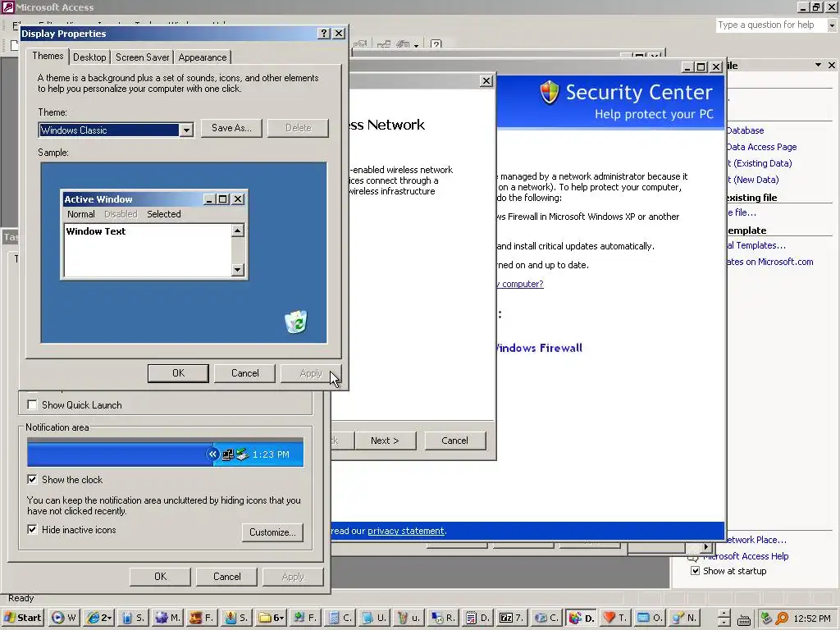Open Internet Explorer taskbar group labeled 2
Image resolution: width=840 pixels, height=630 pixels.
coord(98,618)
